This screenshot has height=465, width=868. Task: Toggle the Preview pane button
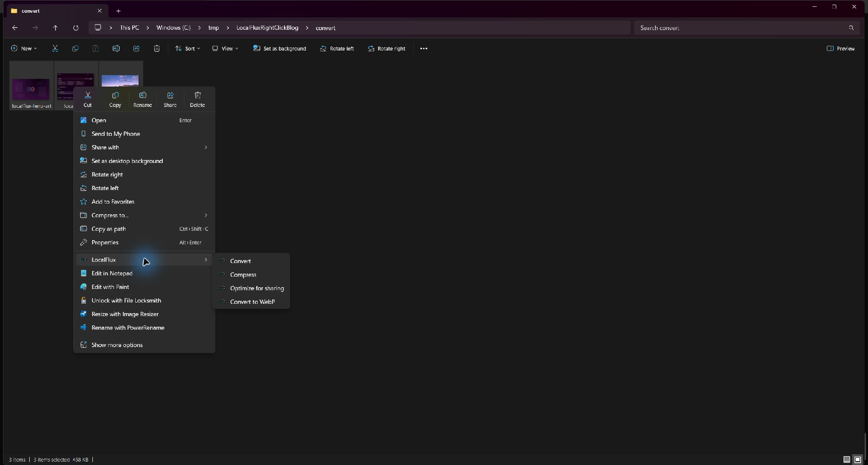point(840,48)
